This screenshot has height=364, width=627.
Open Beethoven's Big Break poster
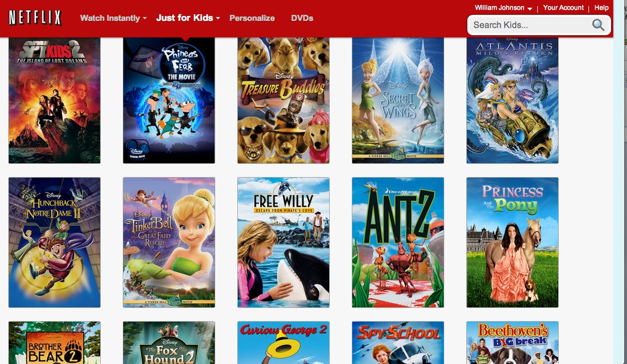click(512, 343)
